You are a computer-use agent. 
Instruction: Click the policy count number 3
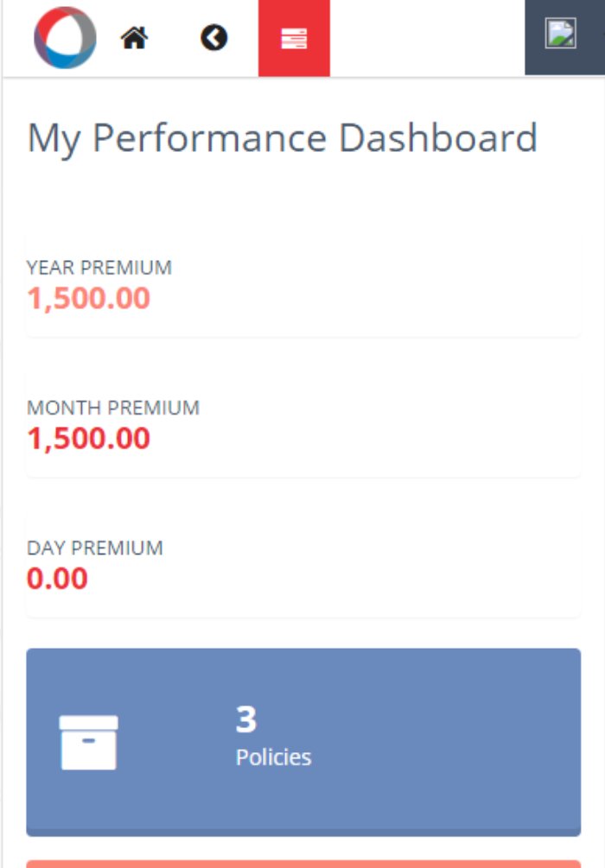point(245,719)
